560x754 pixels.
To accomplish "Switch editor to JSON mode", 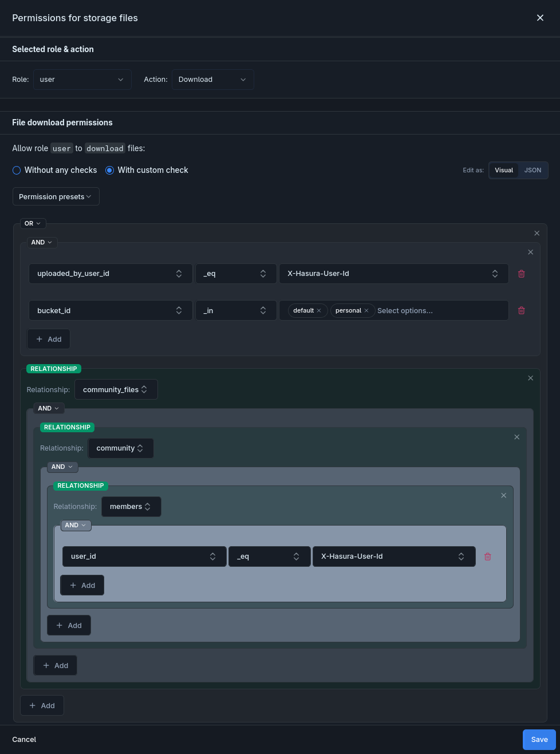I will (x=533, y=170).
